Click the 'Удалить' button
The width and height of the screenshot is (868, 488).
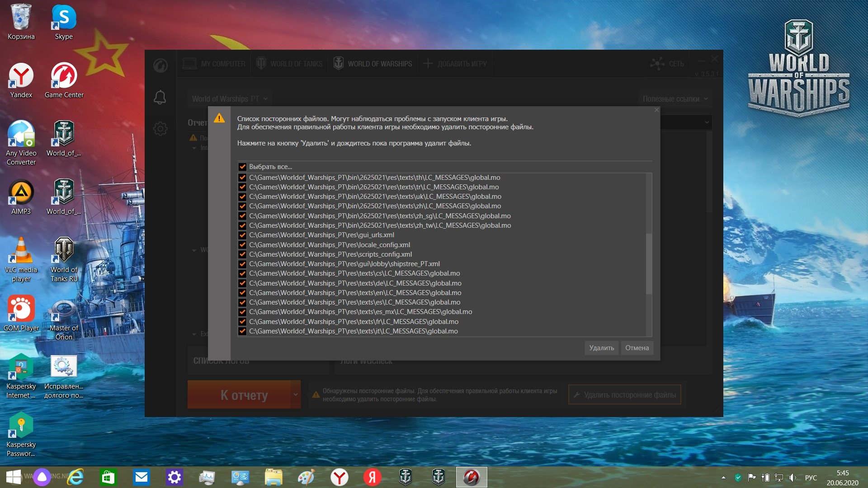(x=601, y=347)
